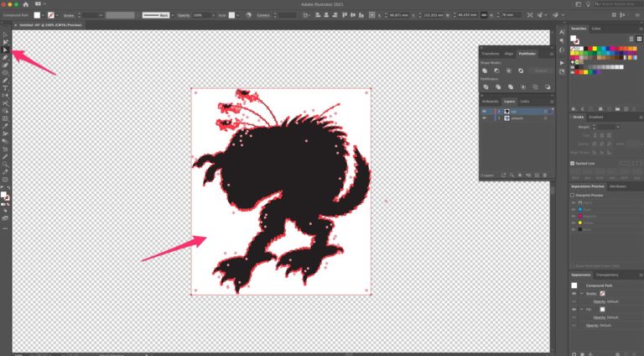Switch to the Color tab

(596, 29)
